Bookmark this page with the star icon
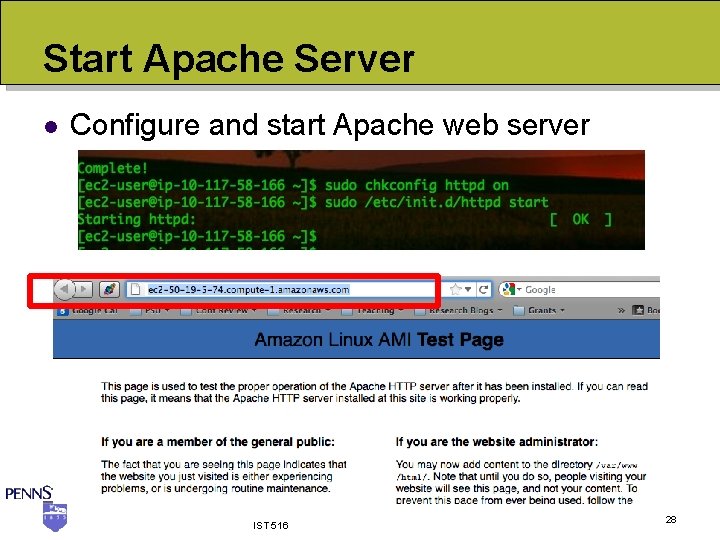720x540 pixels. click(456, 289)
